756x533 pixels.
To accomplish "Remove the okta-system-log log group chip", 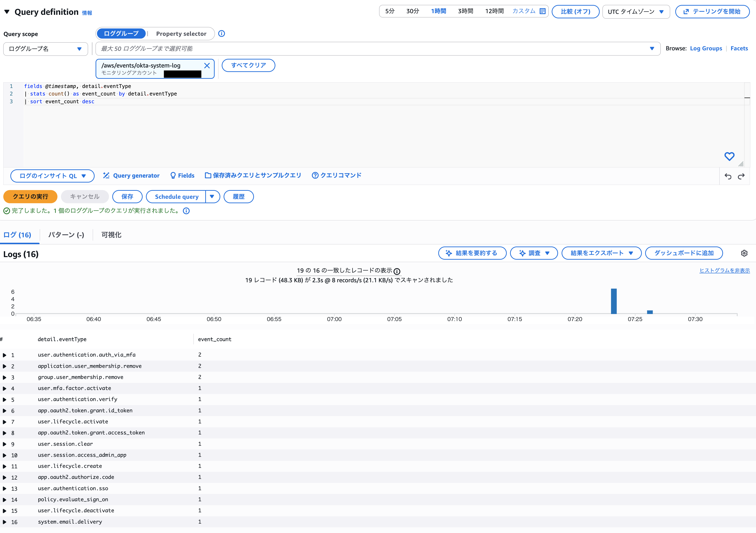I will 207,65.
